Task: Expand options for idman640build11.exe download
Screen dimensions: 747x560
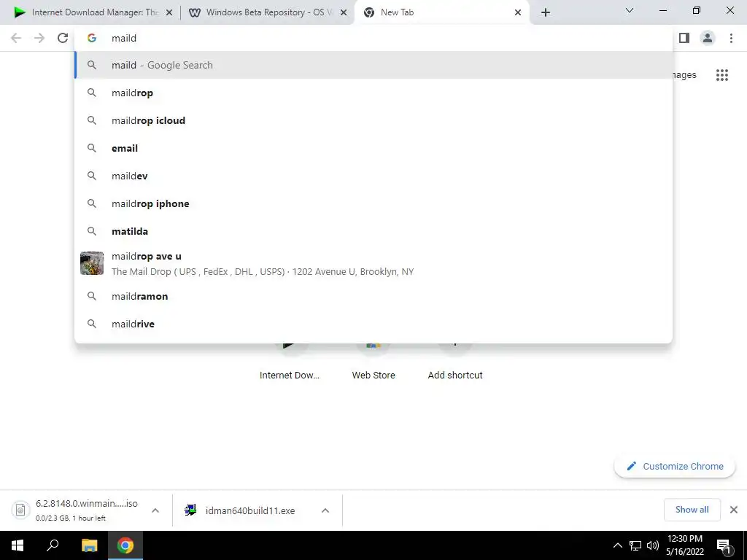Action: click(325, 510)
